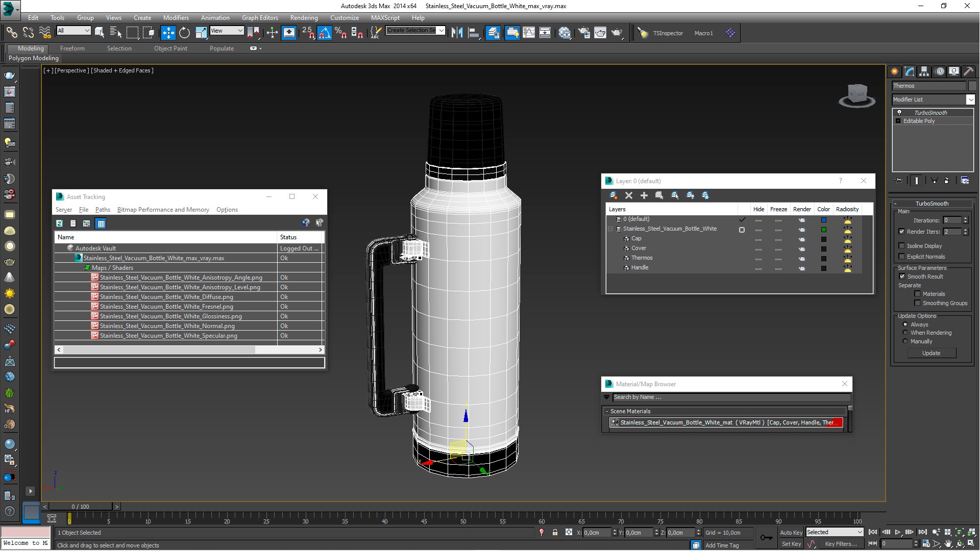This screenshot has width=980, height=551.
Task: Choose the Select Object tool
Action: [x=100, y=33]
